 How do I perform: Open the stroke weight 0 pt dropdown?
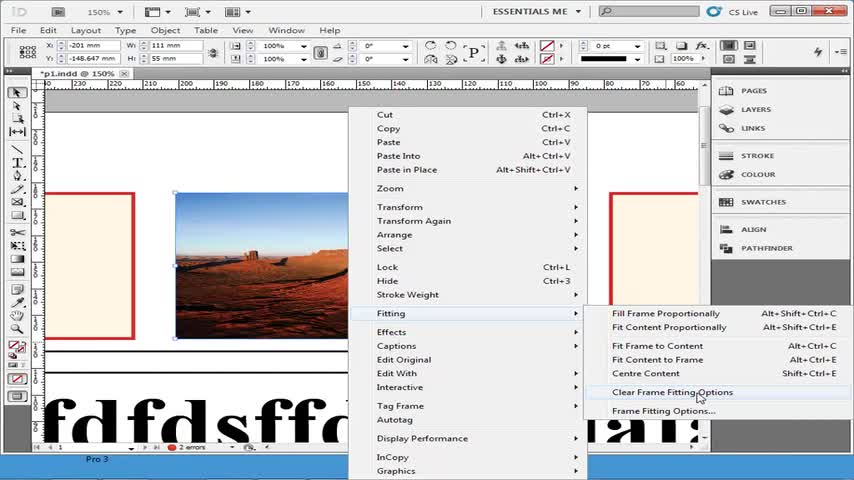click(x=637, y=46)
